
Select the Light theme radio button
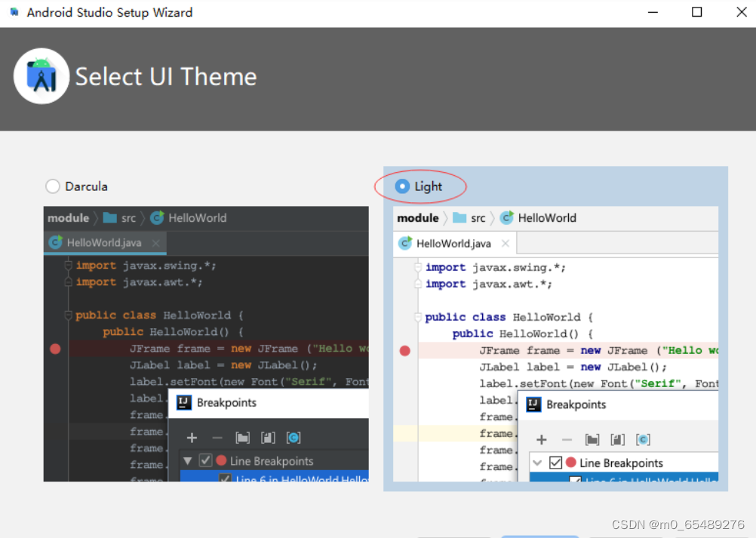click(x=402, y=186)
